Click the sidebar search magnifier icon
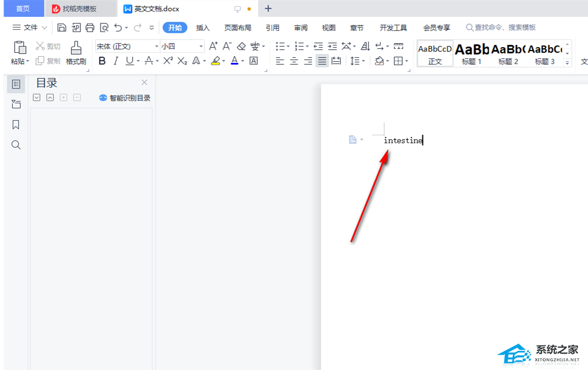 point(16,145)
